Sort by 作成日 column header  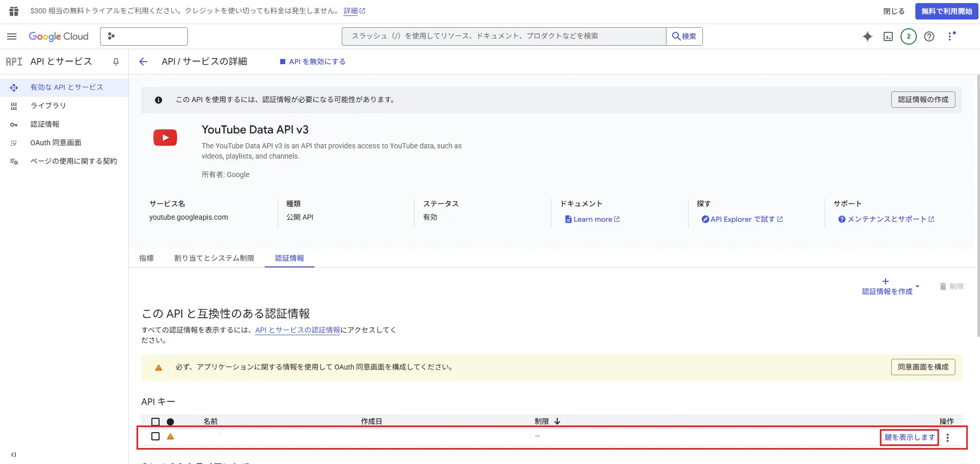coord(371,421)
